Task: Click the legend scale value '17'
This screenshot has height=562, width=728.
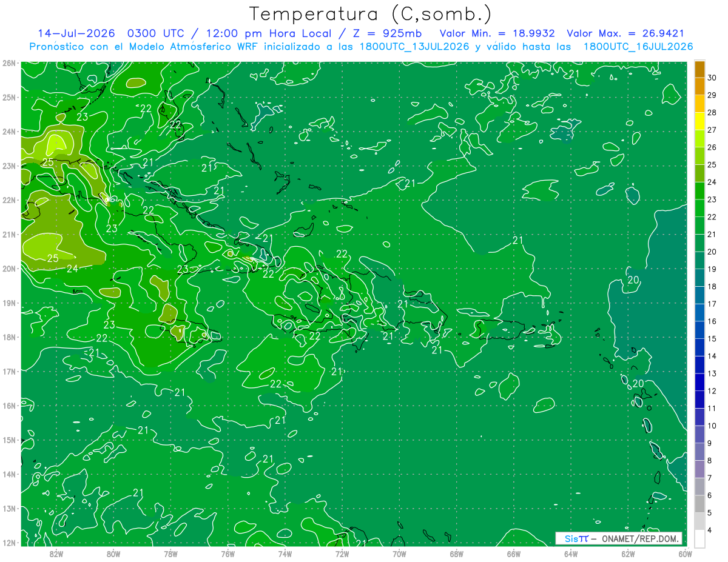Action: (x=712, y=304)
